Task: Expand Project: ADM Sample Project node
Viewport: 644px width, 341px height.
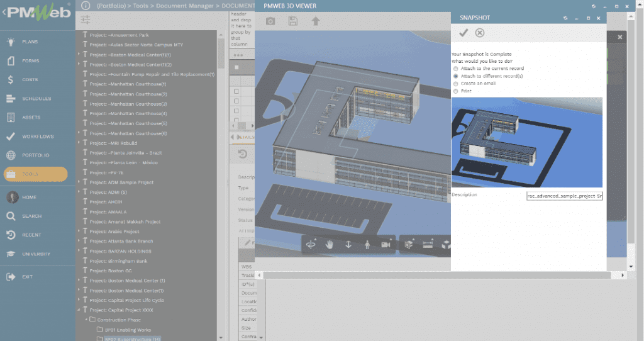Action: [x=79, y=182]
